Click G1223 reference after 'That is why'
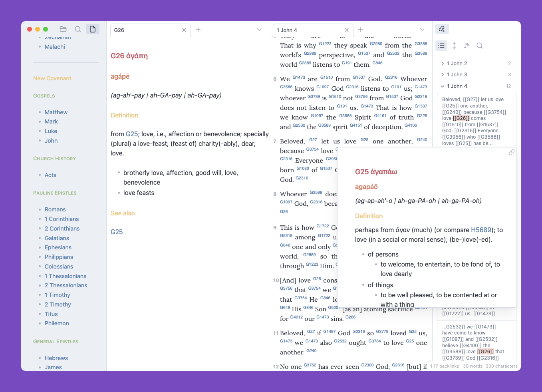This screenshot has width=542, height=392. [325, 44]
